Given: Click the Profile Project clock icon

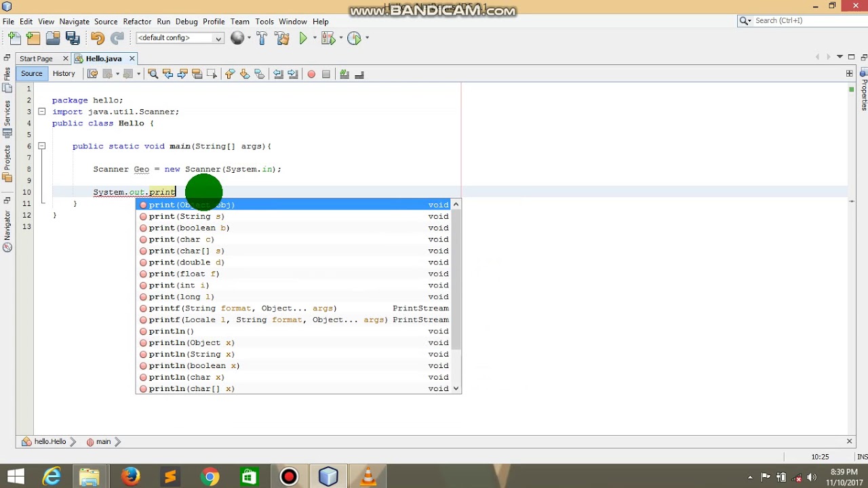Looking at the screenshot, I should click(353, 38).
